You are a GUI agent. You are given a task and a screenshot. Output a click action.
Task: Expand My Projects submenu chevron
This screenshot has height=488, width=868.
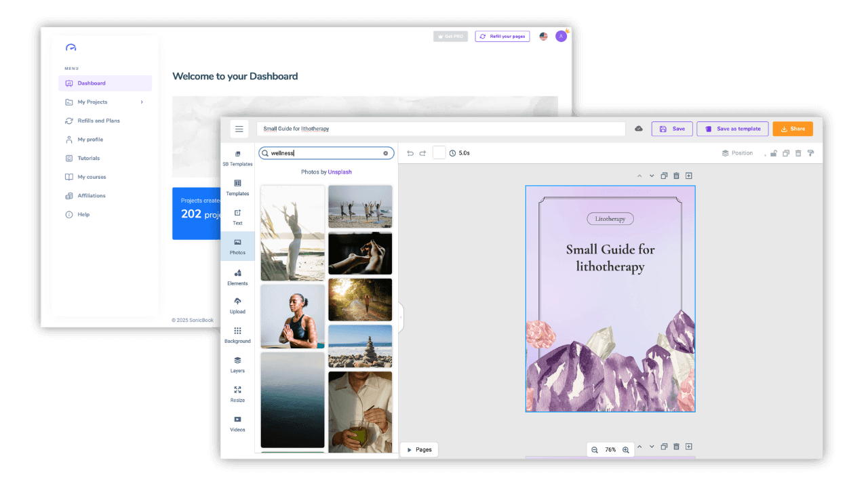click(142, 102)
